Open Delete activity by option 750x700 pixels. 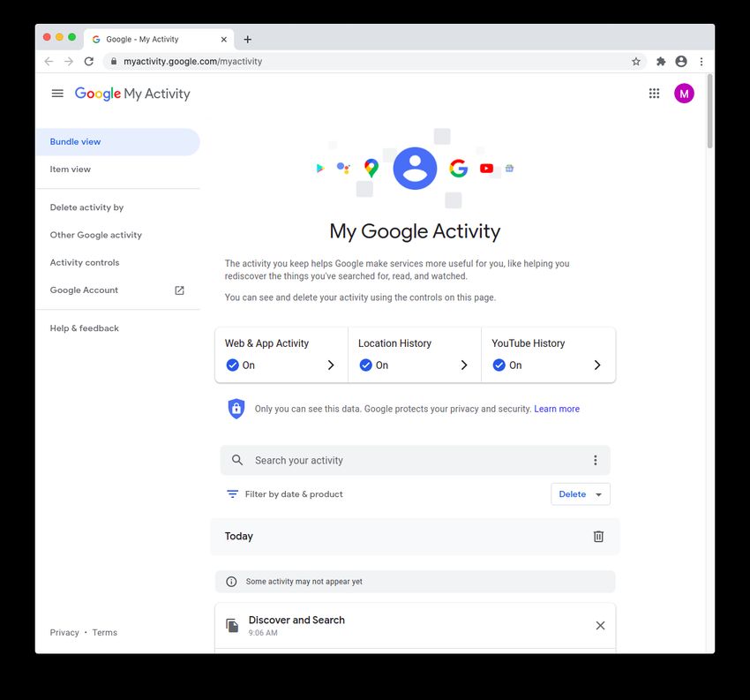point(86,207)
